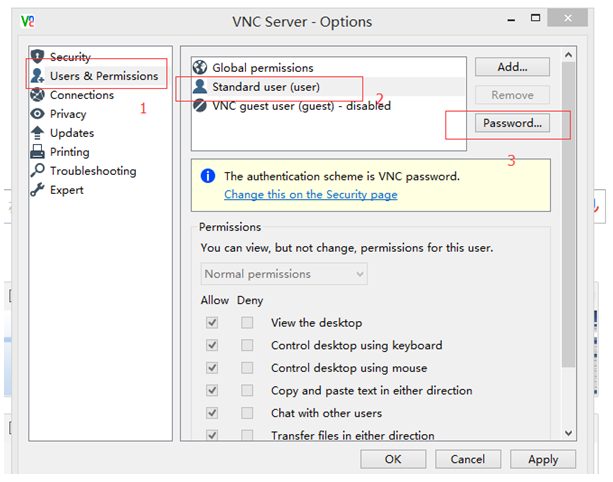Image resolution: width=613 pixels, height=482 pixels.
Task: Click the Updates globe icon
Action: (x=38, y=133)
